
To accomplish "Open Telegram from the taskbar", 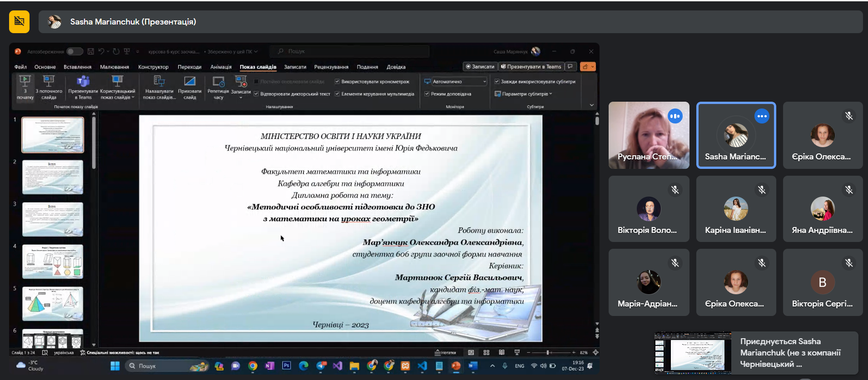I will point(321,365).
